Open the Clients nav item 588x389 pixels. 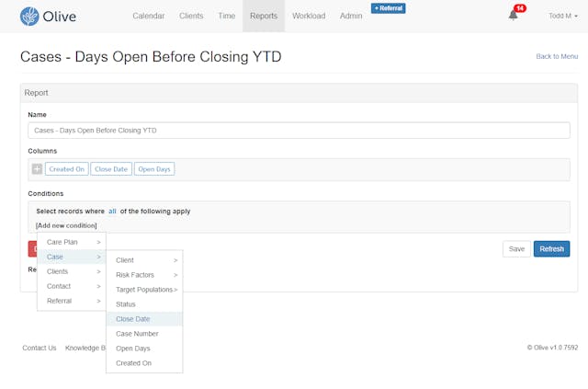191,16
